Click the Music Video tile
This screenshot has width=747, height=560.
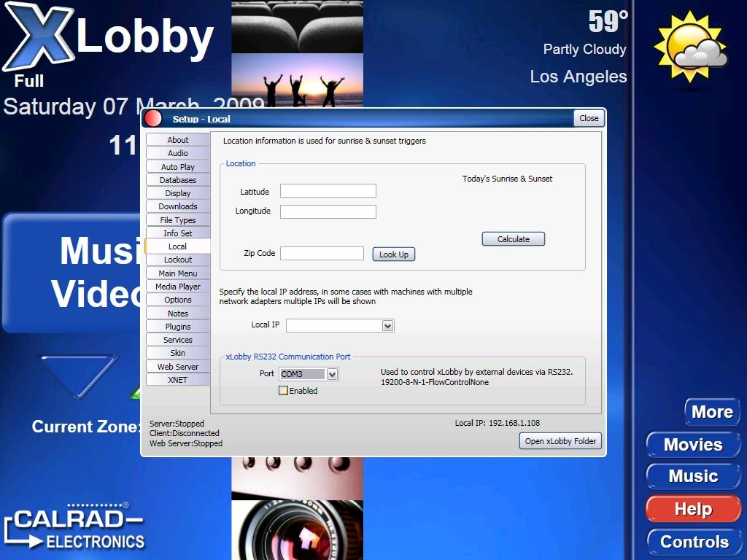point(71,273)
